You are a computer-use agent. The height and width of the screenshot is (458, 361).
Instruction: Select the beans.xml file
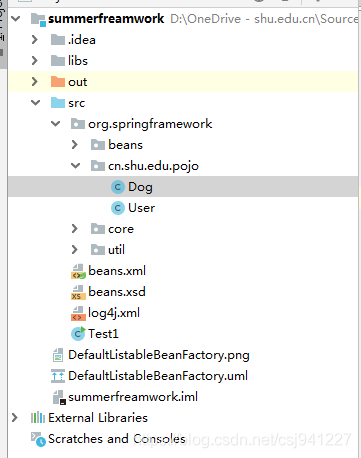[117, 271]
